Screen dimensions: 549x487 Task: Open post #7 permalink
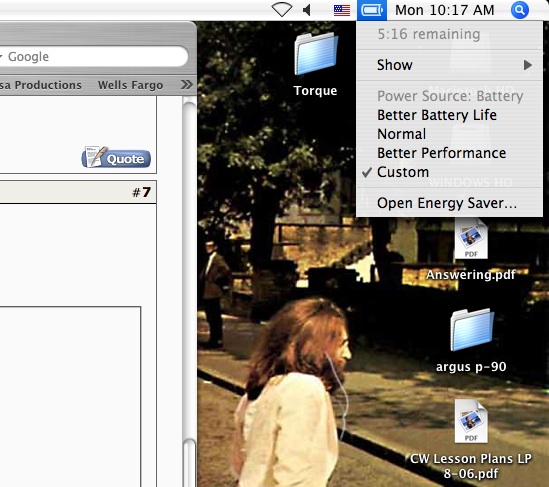click(141, 192)
